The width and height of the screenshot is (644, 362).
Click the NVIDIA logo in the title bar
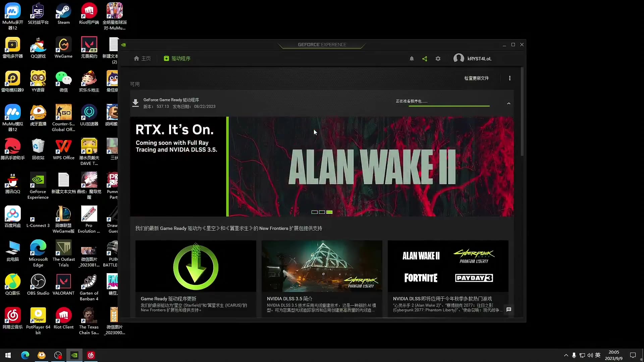[x=123, y=45]
